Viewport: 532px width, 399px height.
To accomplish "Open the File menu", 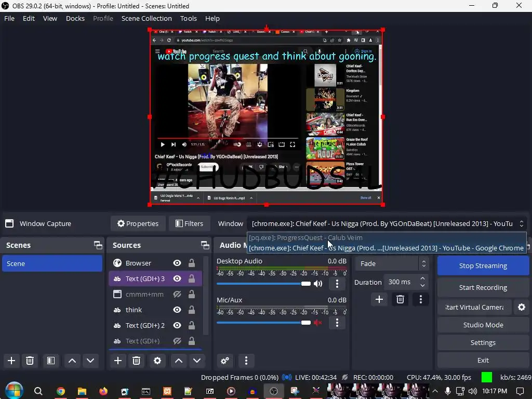I will [9, 18].
